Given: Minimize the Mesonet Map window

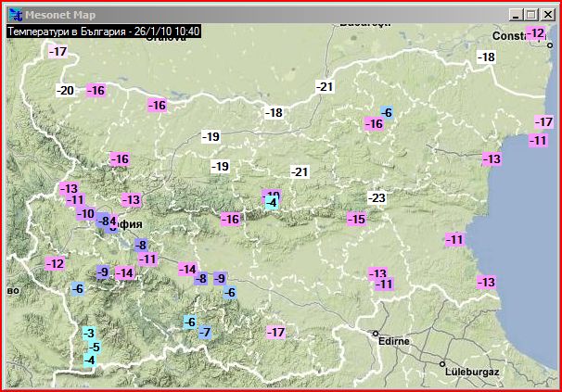Looking at the screenshot, I should pyautogui.click(x=516, y=14).
